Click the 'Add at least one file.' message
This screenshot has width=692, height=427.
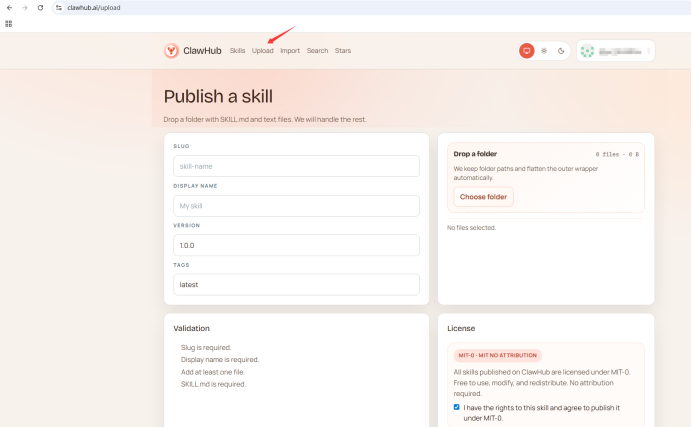pyautogui.click(x=212, y=372)
